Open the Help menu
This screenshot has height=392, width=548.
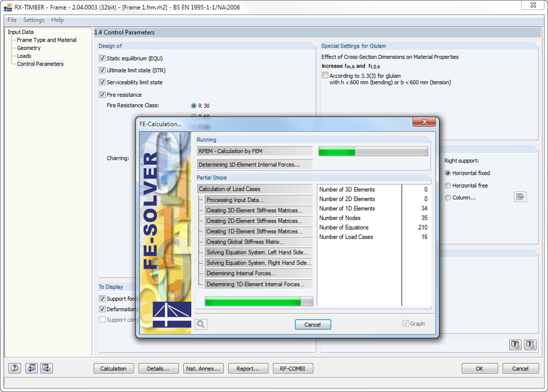click(x=57, y=19)
